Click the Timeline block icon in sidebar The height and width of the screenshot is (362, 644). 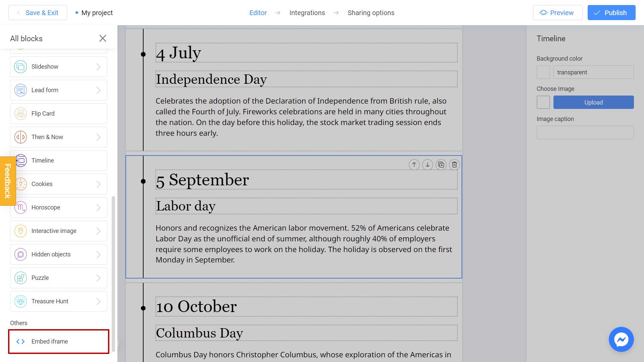[20, 160]
